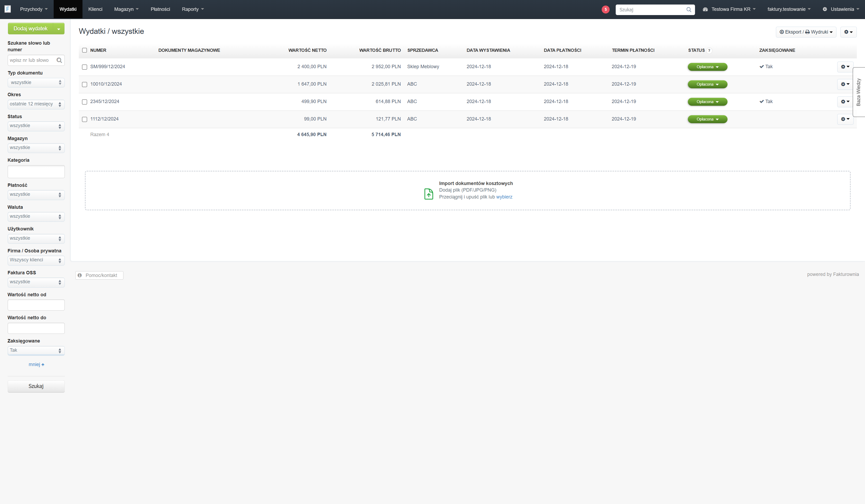Image resolution: width=865 pixels, height=504 pixels.
Task: Click the magnifier icon in top search bar
Action: point(689,10)
